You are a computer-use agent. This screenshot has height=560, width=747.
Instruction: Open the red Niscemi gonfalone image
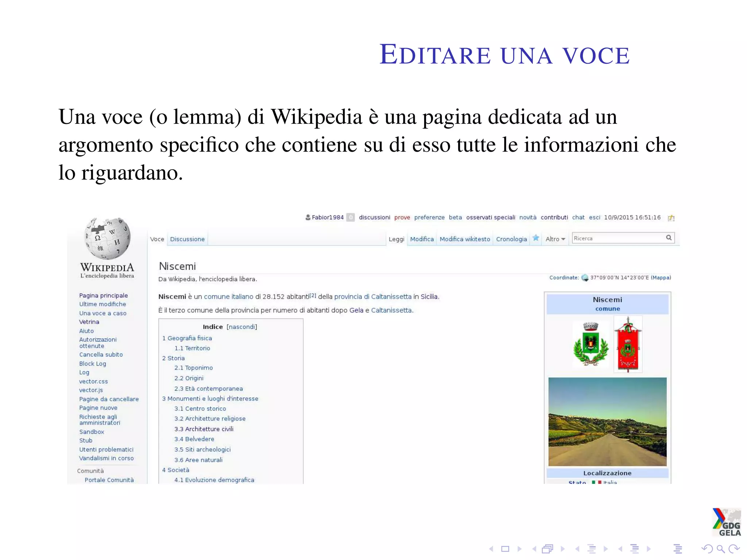628,344
